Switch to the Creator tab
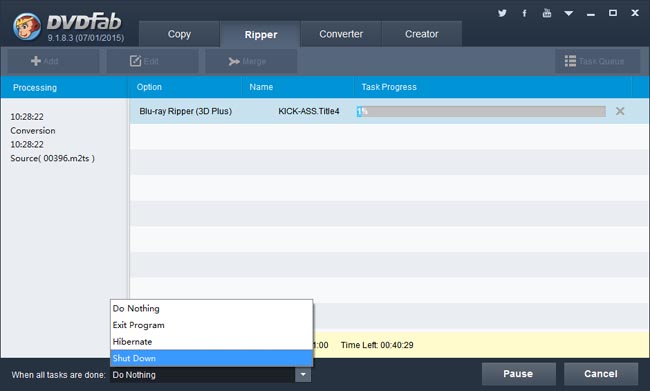 (x=421, y=34)
